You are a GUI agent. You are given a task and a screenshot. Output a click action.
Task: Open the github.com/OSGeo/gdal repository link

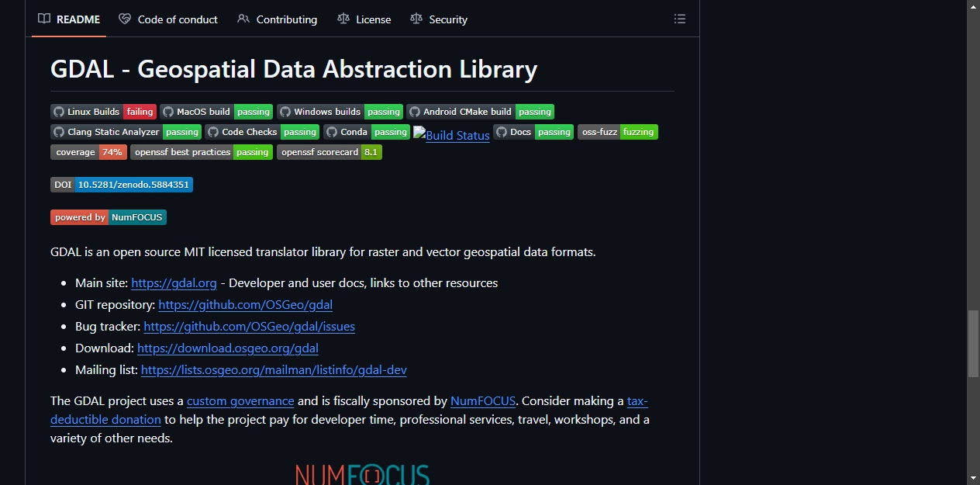click(246, 305)
